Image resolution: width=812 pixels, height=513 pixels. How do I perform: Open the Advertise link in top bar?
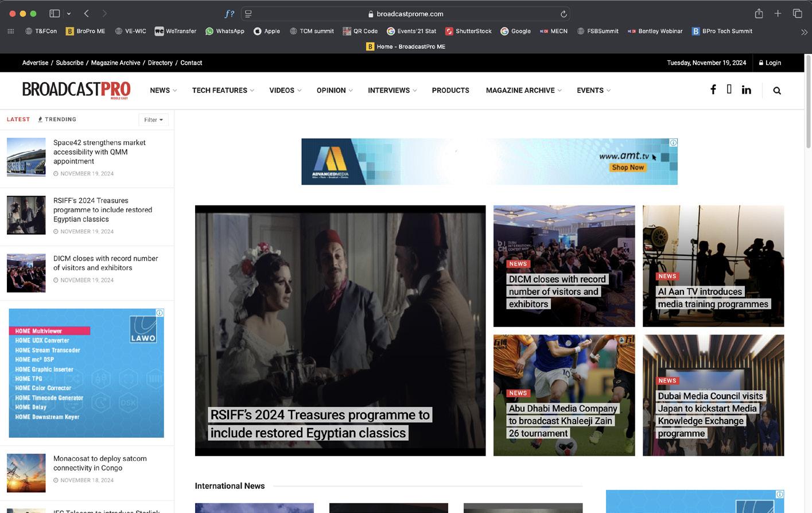click(x=35, y=63)
